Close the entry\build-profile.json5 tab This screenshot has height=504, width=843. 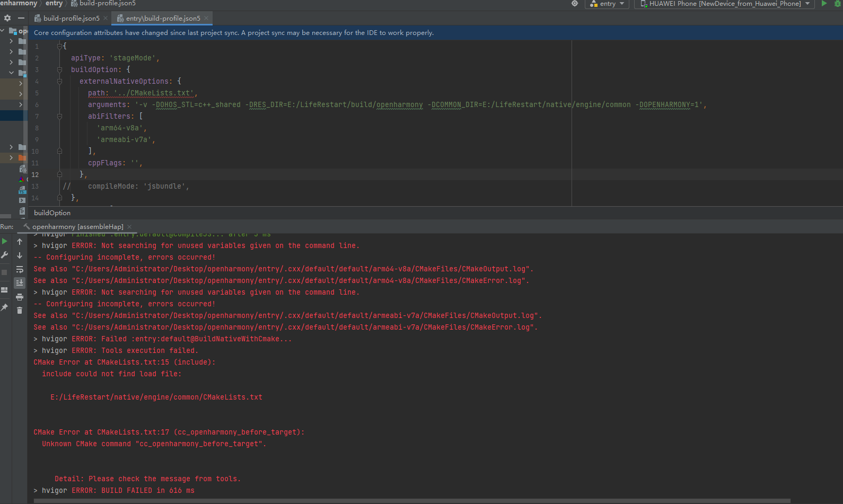pyautogui.click(x=206, y=18)
